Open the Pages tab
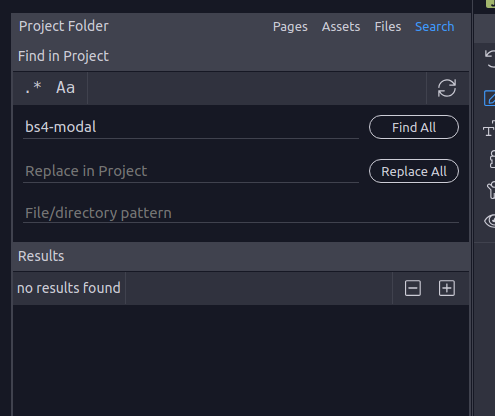The image size is (495, 416). [x=290, y=27]
